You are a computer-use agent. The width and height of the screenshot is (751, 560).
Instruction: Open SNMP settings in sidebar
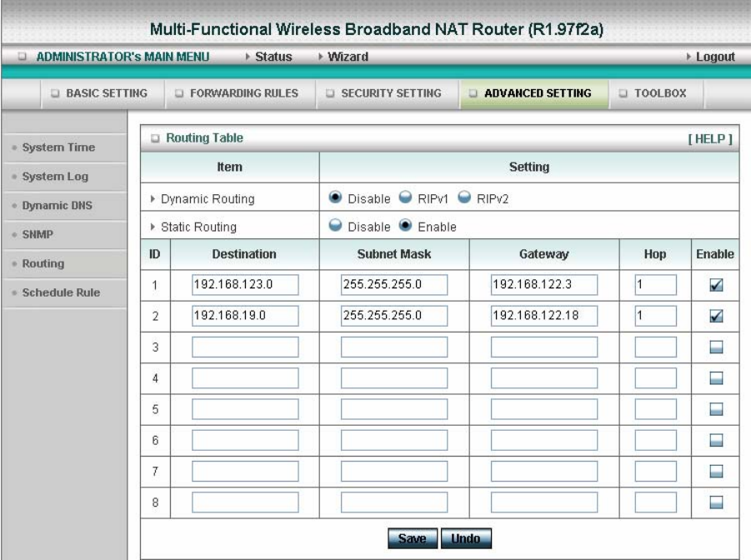pyautogui.click(x=38, y=234)
